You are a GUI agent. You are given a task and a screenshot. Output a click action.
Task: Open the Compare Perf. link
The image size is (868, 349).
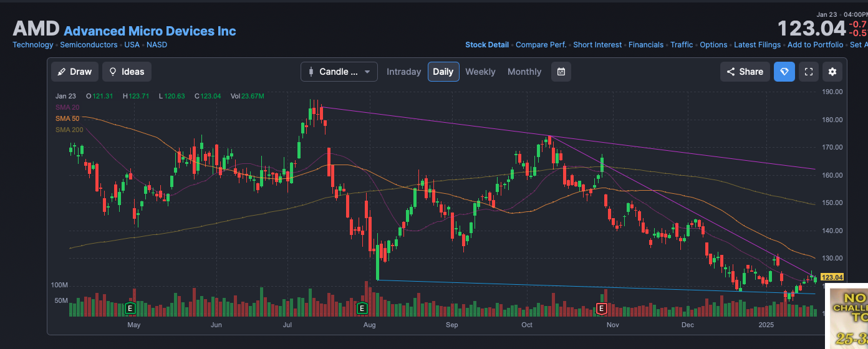[541, 45]
